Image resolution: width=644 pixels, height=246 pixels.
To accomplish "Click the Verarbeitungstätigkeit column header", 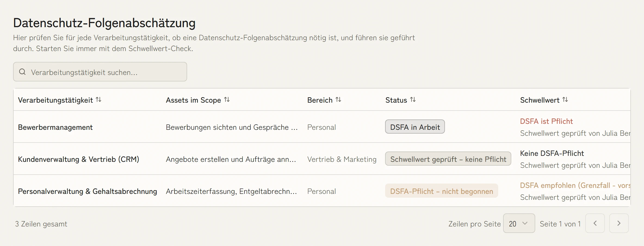I will point(55,100).
